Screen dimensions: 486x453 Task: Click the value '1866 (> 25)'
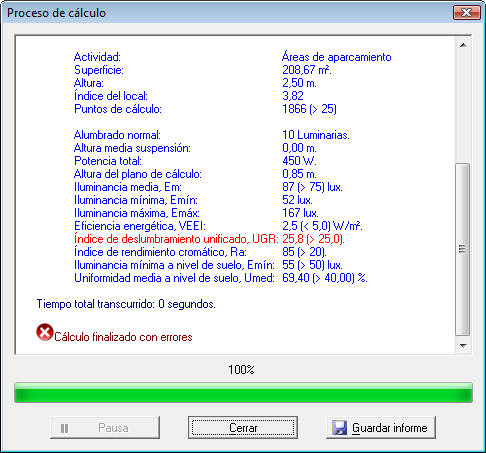[309, 109]
